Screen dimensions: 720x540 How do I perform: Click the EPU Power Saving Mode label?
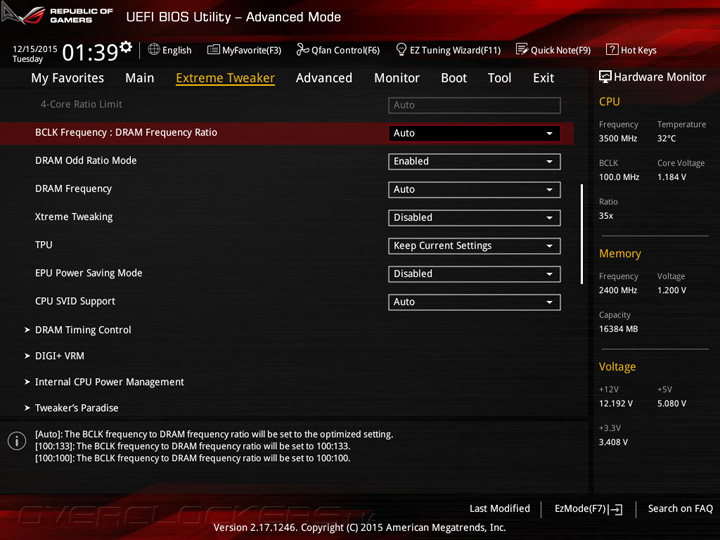click(89, 273)
